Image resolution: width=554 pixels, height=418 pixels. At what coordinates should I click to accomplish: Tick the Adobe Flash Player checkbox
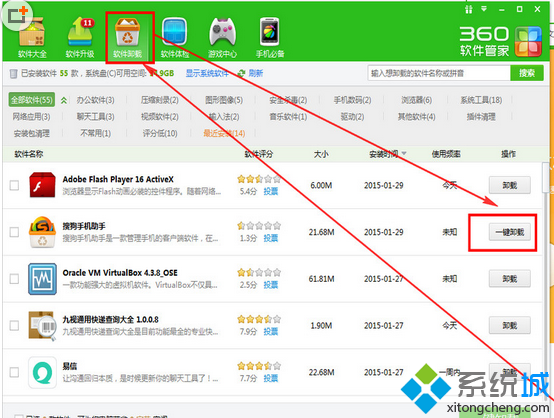(x=14, y=185)
